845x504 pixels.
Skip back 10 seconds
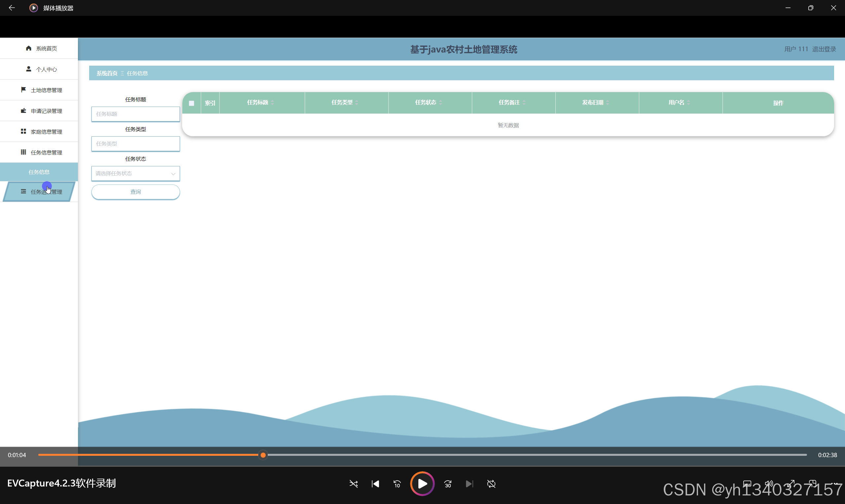pos(397,484)
